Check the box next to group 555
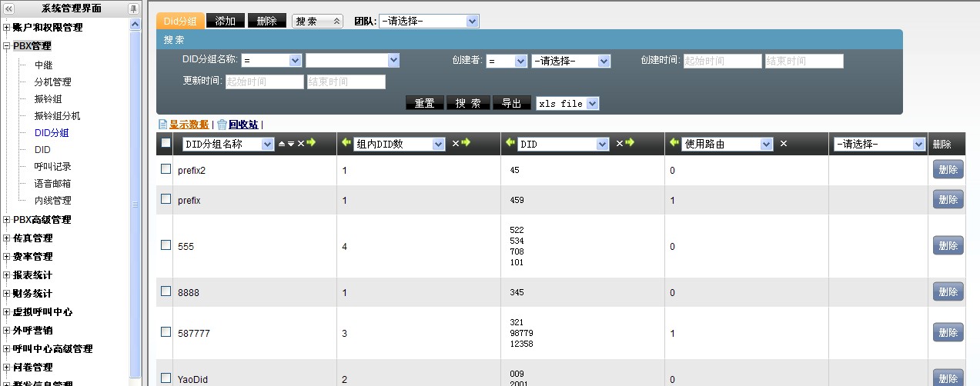 click(166, 245)
